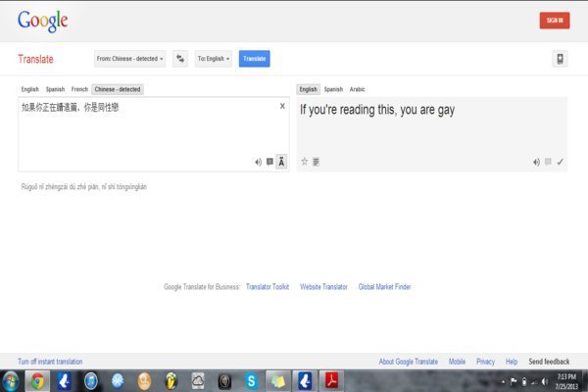
Task: Toggle the phonetic reading Ä button
Action: pyautogui.click(x=281, y=162)
